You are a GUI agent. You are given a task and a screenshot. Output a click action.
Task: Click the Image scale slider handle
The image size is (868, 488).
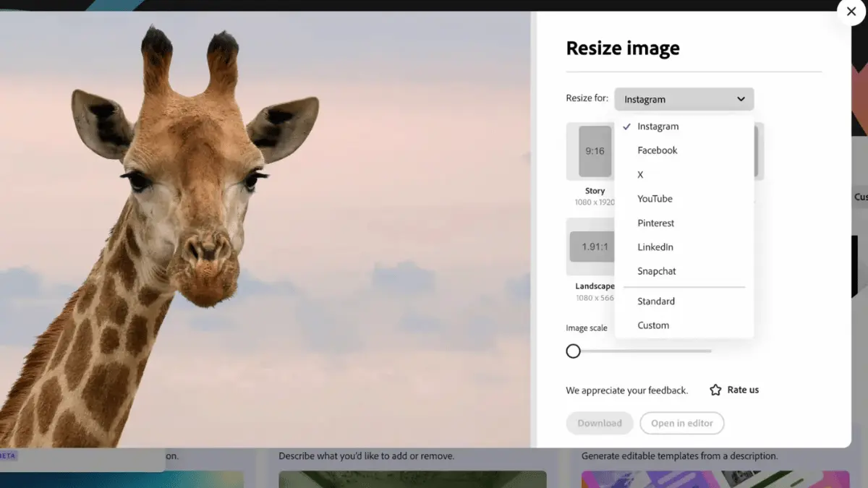[x=574, y=351]
